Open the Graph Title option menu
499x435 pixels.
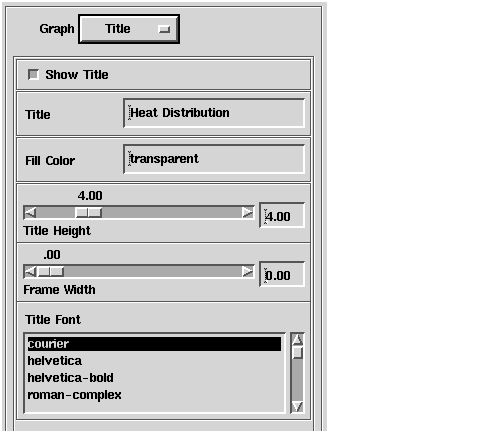click(x=129, y=29)
